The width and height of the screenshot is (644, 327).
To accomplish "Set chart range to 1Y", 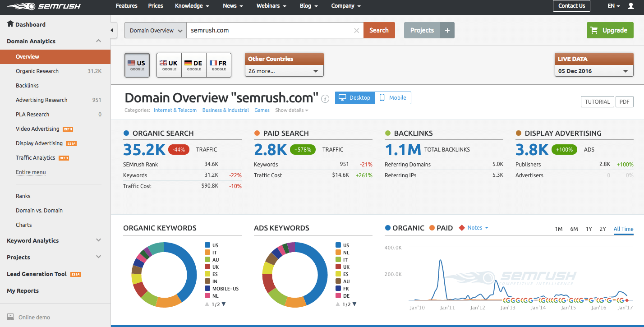I will pyautogui.click(x=589, y=229).
